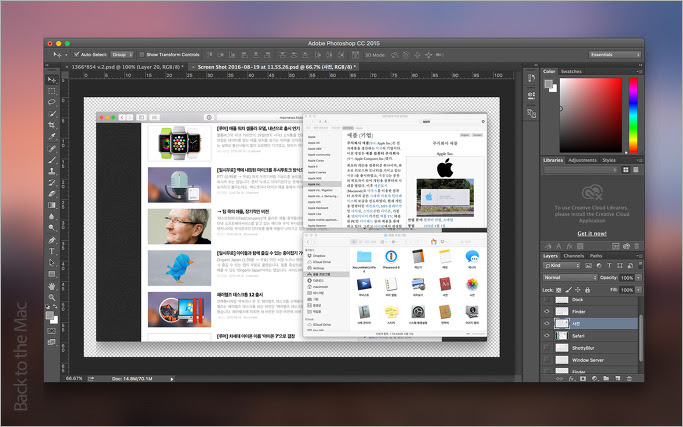683x427 pixels.
Task: Select the Pen tool
Action: (x=51, y=240)
